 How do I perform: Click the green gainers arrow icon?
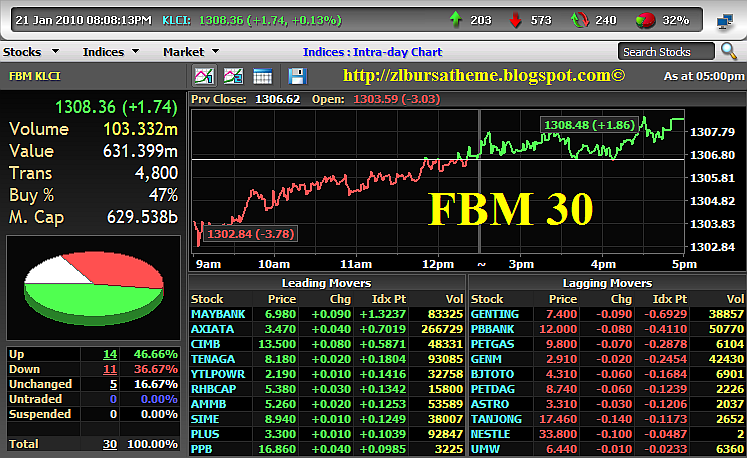456,20
